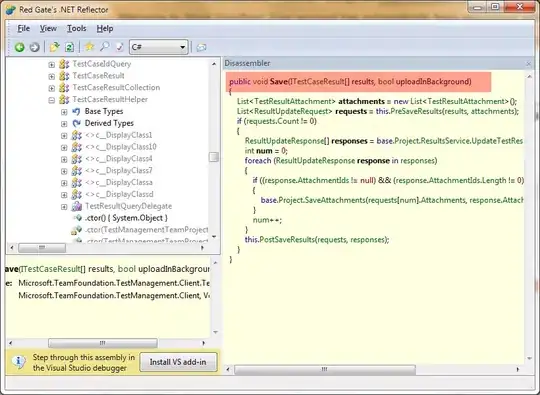Collapse the TestCaseResultHelper node
This screenshot has height=395, width=540.
(52, 100)
